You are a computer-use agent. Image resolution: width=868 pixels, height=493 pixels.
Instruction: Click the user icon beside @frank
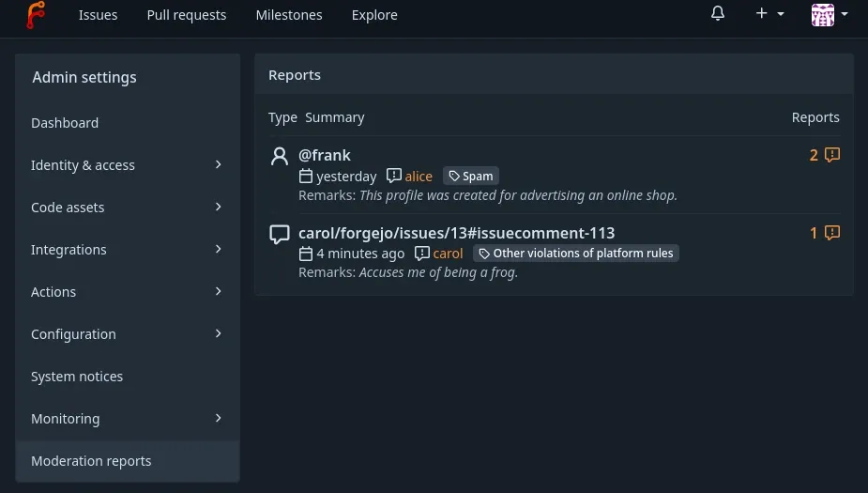click(279, 156)
